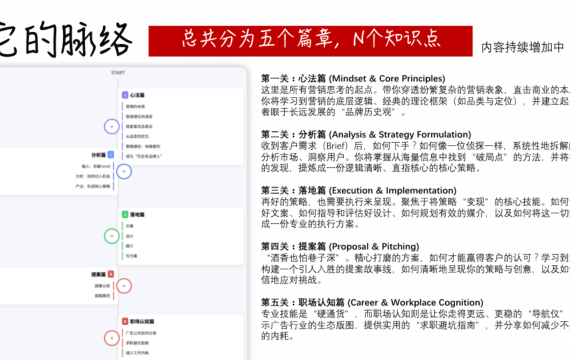This screenshot has width=570, height=360.
Task: Open the 媒介 item in 落地篇
Action: tap(130, 246)
